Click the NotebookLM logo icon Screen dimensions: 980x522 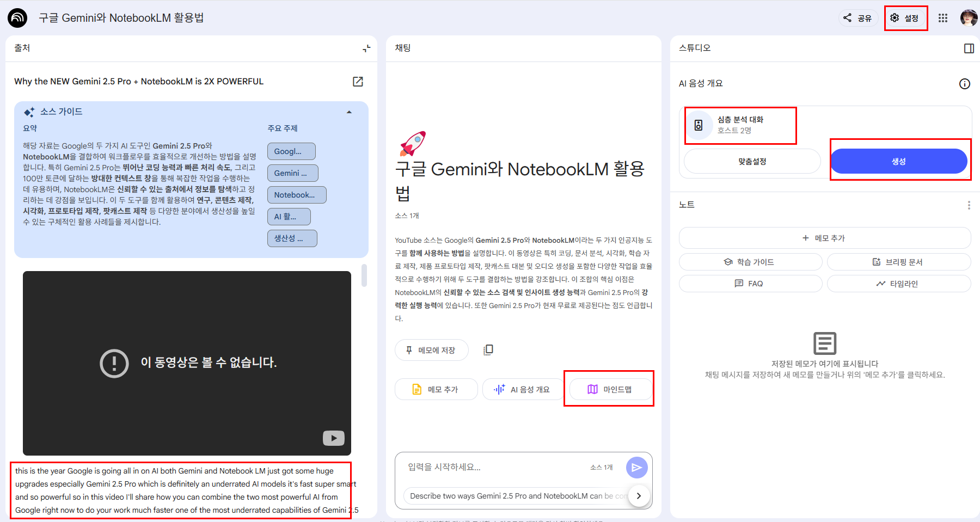coord(17,18)
